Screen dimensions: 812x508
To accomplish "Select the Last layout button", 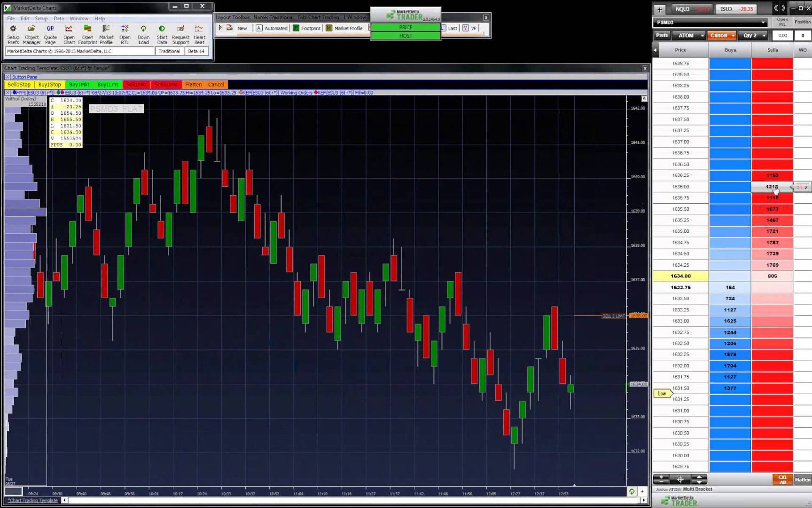I will 450,28.
